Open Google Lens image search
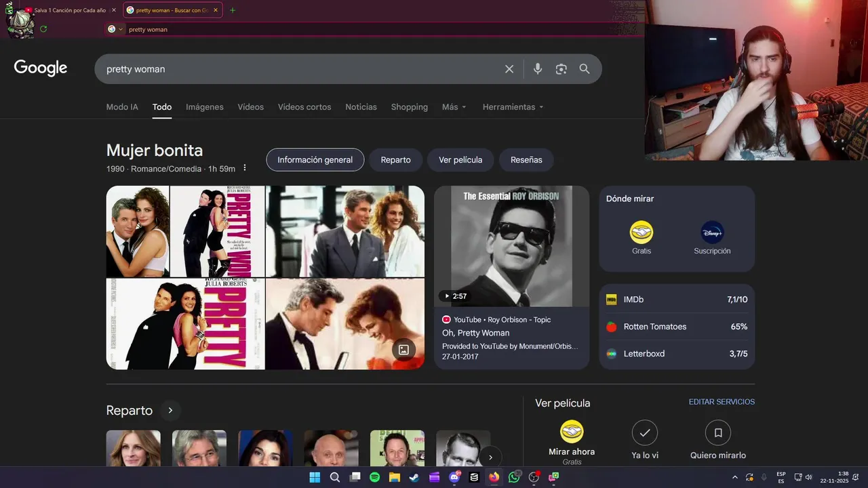Screen dimensions: 868x488 [x=561, y=69]
